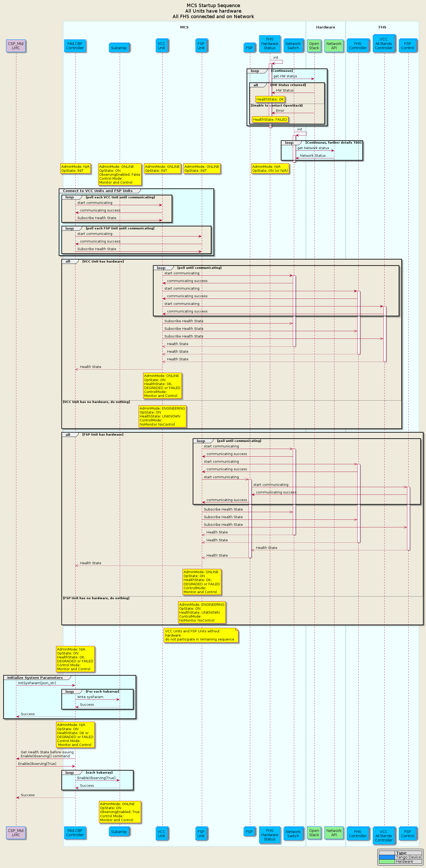
Task: Select the top VCC Unit participant box
Action: pyautogui.click(x=162, y=46)
